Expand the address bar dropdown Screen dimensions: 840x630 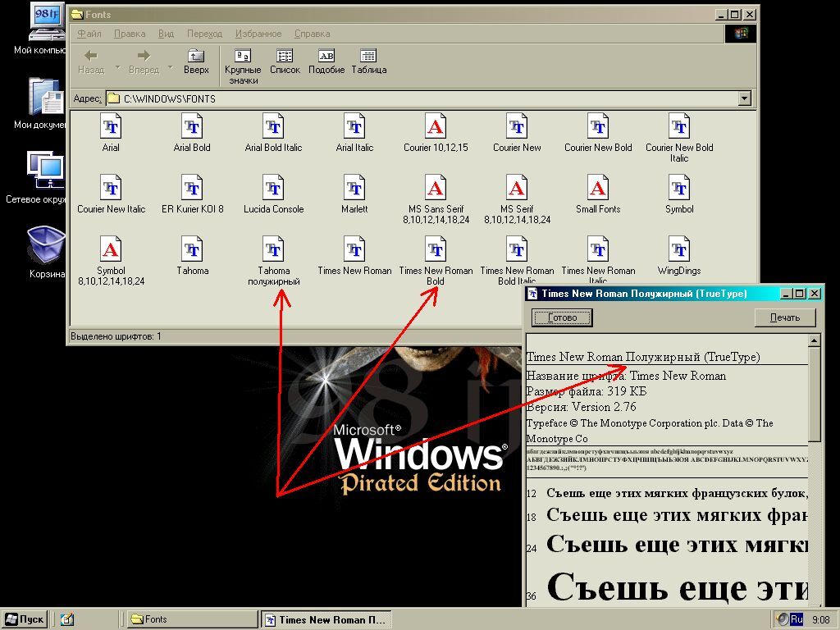click(x=744, y=98)
